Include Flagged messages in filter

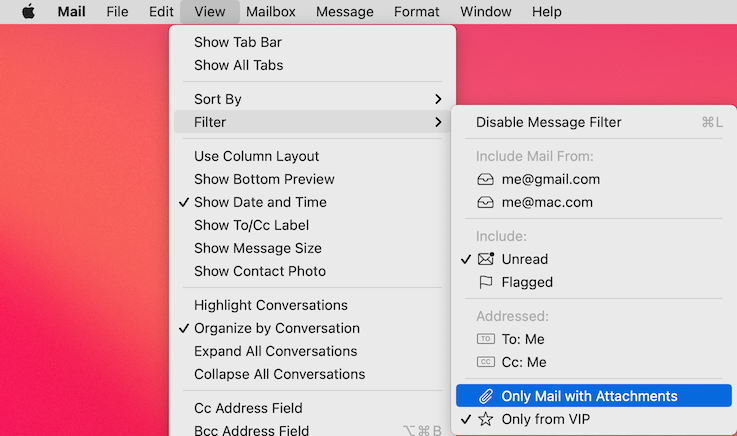[594, 282]
